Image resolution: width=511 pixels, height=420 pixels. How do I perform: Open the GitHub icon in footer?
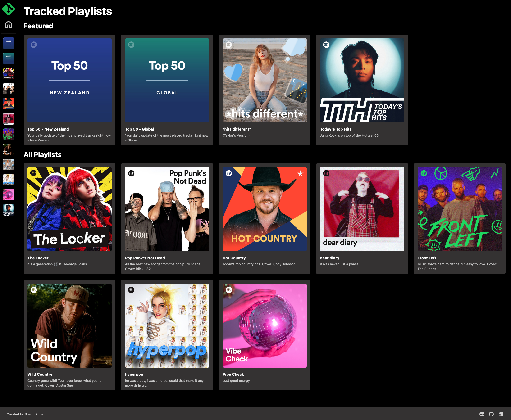point(491,414)
